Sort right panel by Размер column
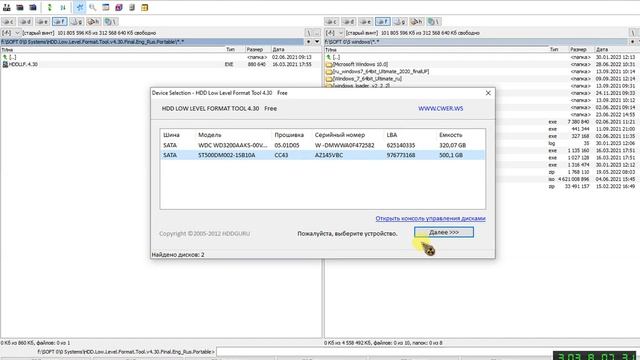This screenshot has height=360, width=640. (578, 49)
